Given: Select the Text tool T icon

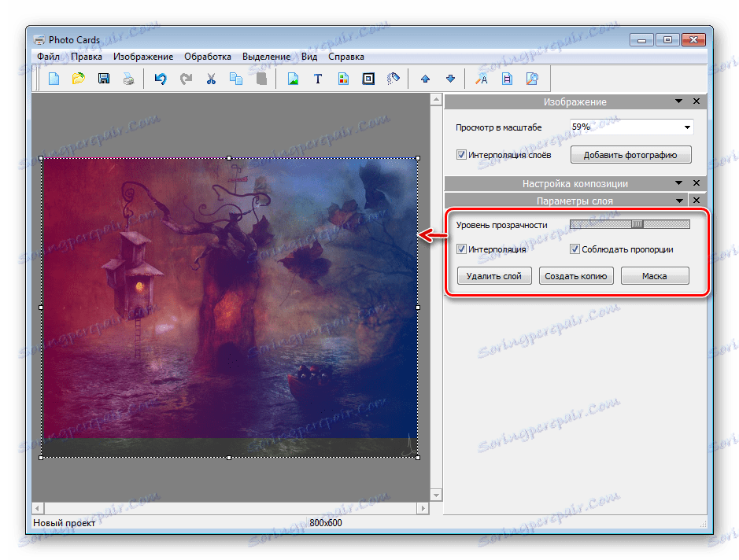Looking at the screenshot, I should pyautogui.click(x=318, y=79).
